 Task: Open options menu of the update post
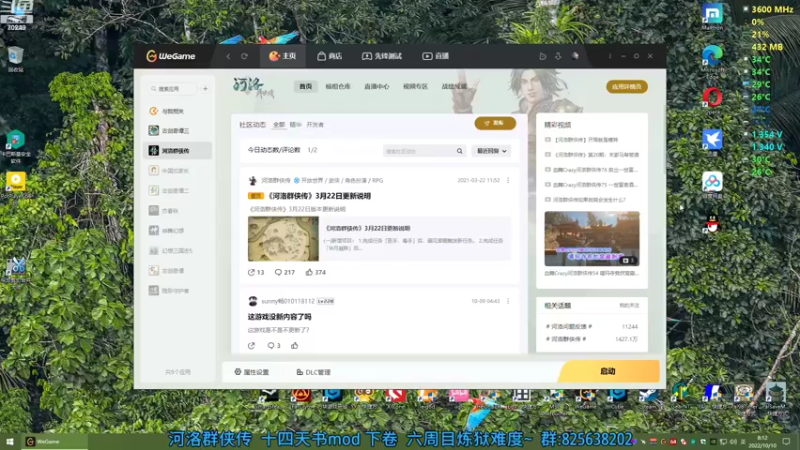[508, 180]
